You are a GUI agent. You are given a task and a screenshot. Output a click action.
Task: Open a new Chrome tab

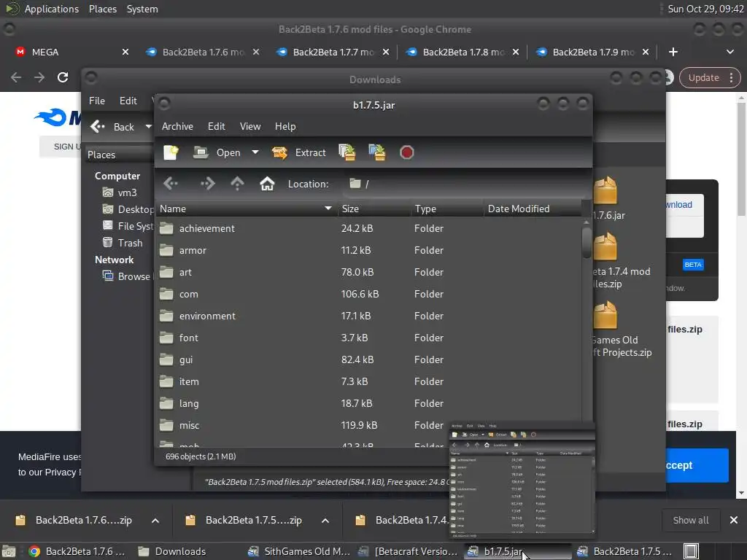coord(673,52)
